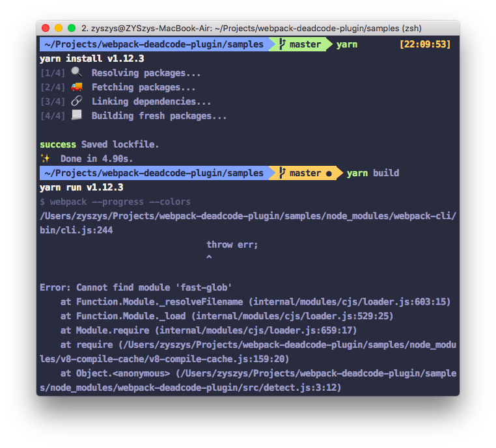Click the caret symbol under throw err
The image size is (496, 448).
coord(209,257)
